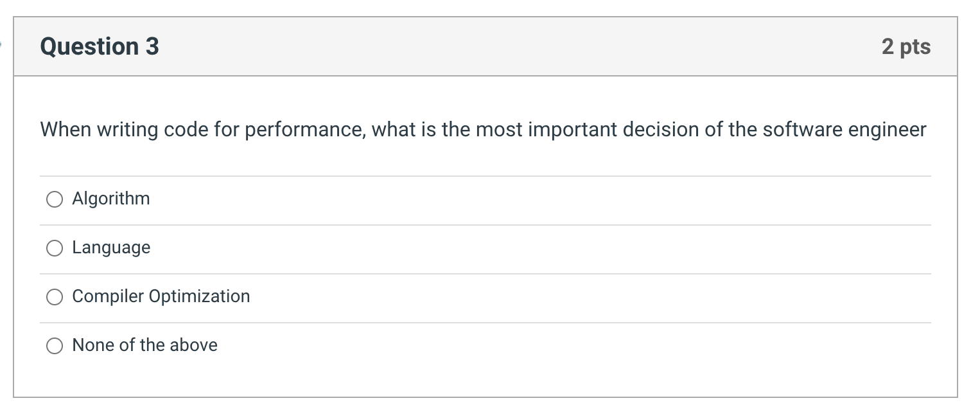Click the Compiler Optimization answer label

(161, 297)
